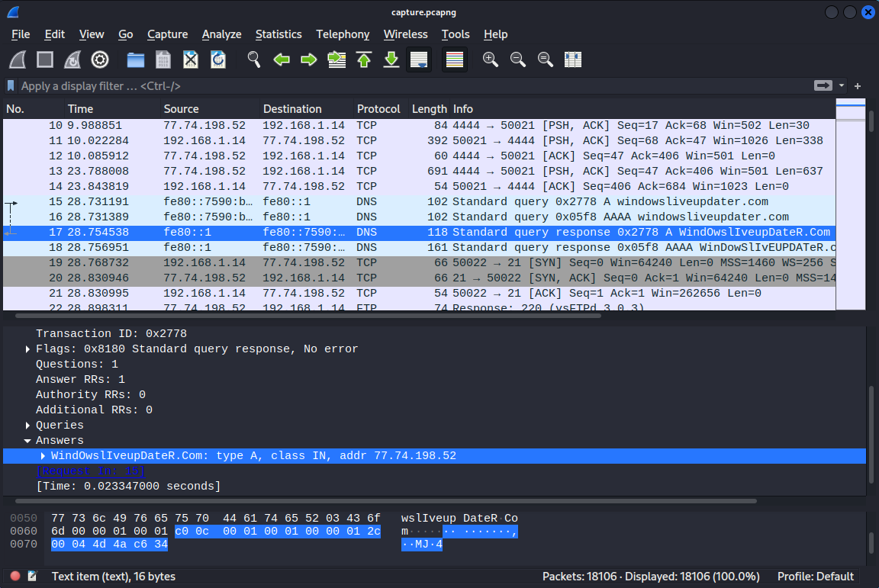Toggle packet colorization rules icon
879x588 pixels.
pos(455,59)
